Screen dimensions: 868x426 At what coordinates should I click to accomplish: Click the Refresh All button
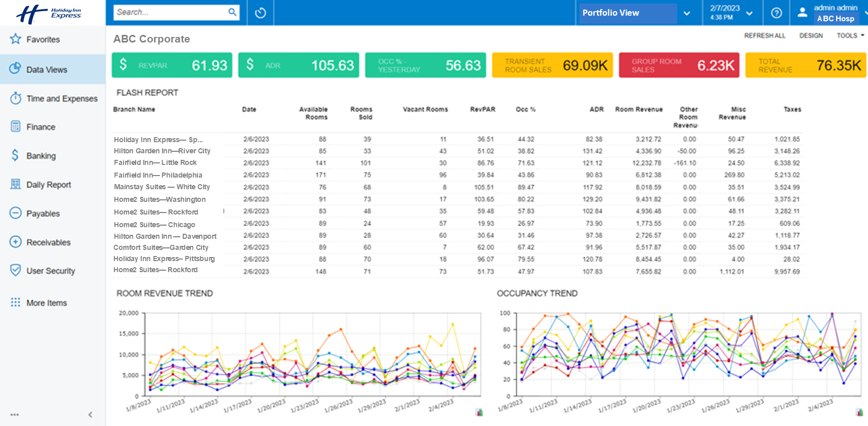pyautogui.click(x=764, y=35)
